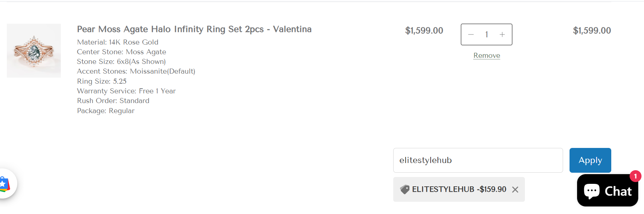Click the chat notification badge
The height and width of the screenshot is (214, 644).
pos(635,176)
